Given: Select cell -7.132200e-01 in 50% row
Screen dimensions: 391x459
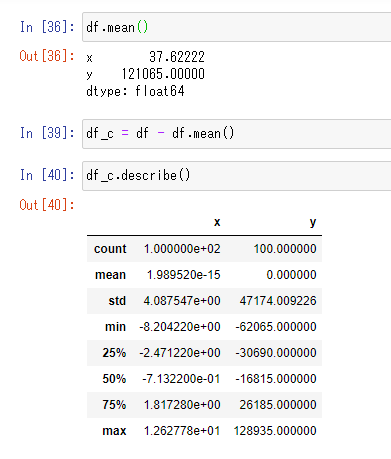Looking at the screenshot, I should click(x=181, y=379).
